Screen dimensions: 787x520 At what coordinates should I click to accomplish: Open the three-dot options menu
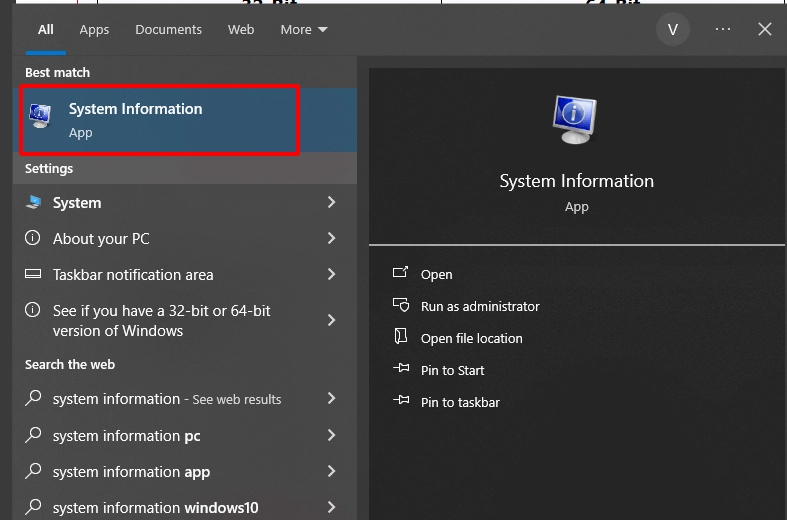pyautogui.click(x=723, y=29)
